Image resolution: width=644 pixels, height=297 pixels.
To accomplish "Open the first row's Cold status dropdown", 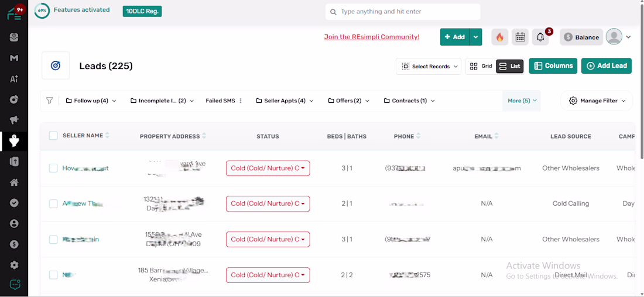I will point(268,168).
